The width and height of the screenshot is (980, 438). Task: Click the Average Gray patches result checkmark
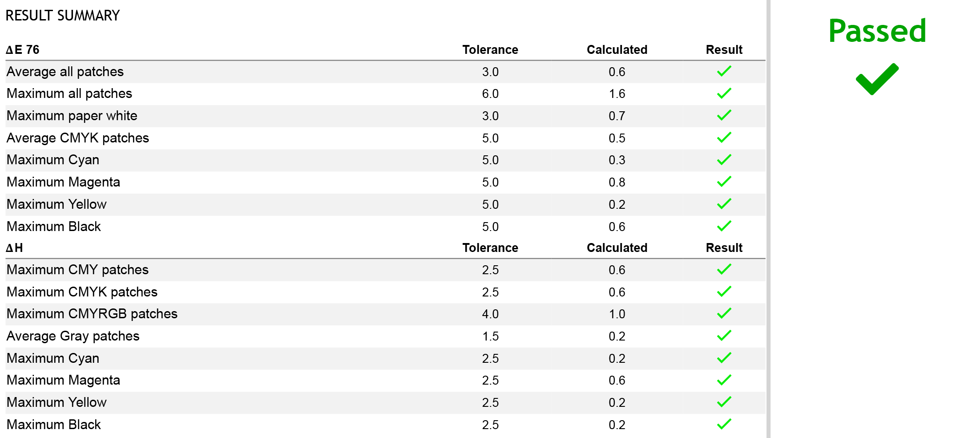[x=724, y=336]
